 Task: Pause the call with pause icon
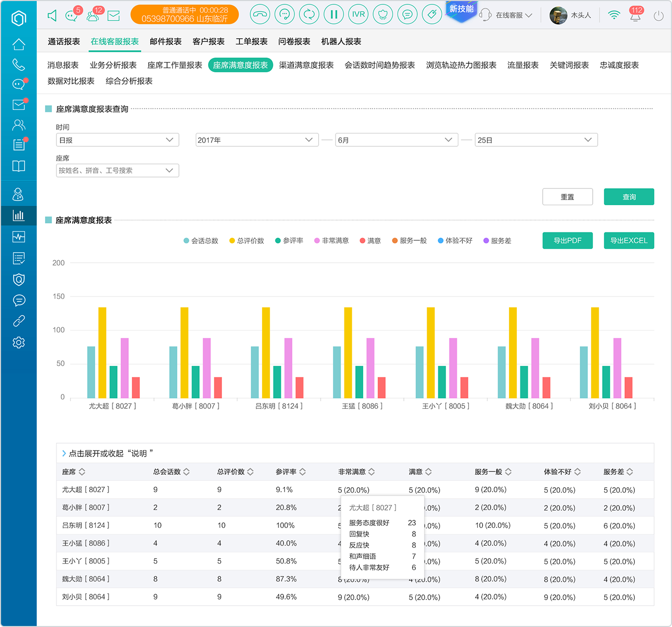pyautogui.click(x=334, y=14)
